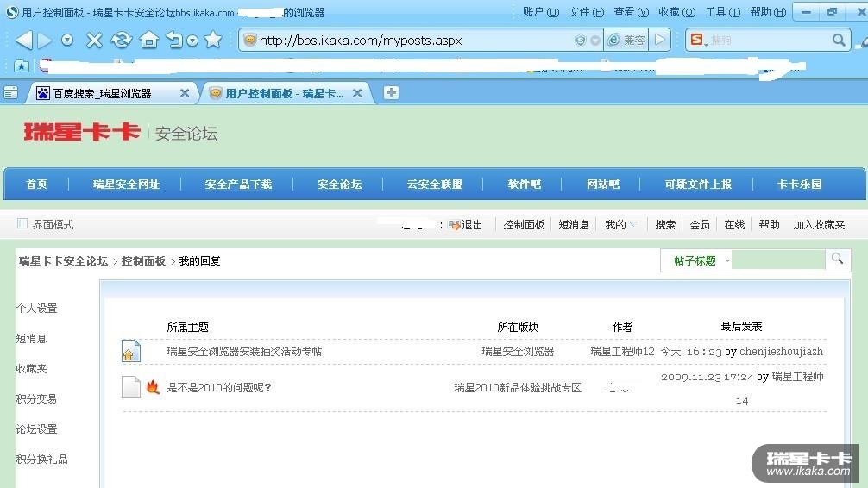Close the 百度搜索_瑞星浏览器 tab

(x=185, y=93)
